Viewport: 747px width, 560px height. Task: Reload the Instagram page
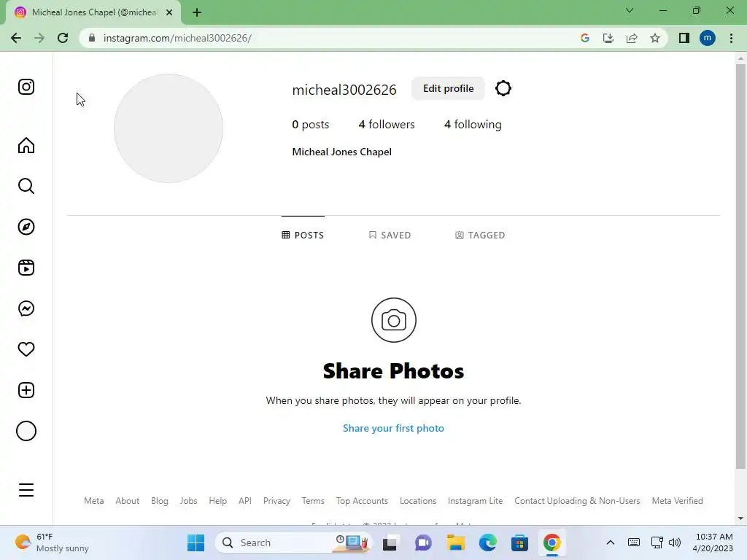63,38
